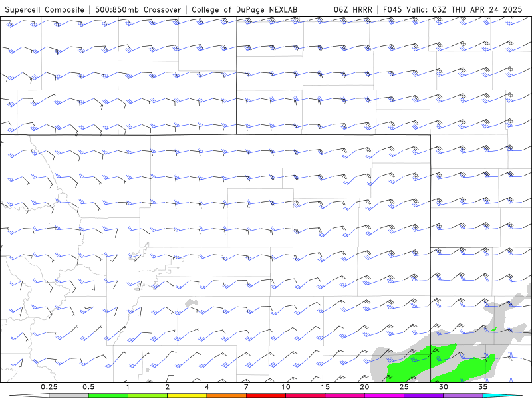Click the light purple 30–35 color bar segment
Viewport: 532px width, 399px height.
tap(463, 396)
